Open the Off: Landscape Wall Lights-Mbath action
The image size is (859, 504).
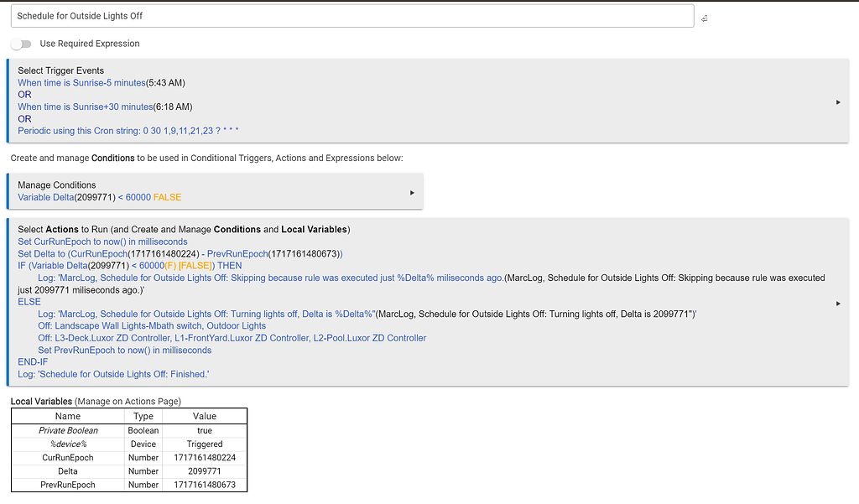tap(152, 325)
